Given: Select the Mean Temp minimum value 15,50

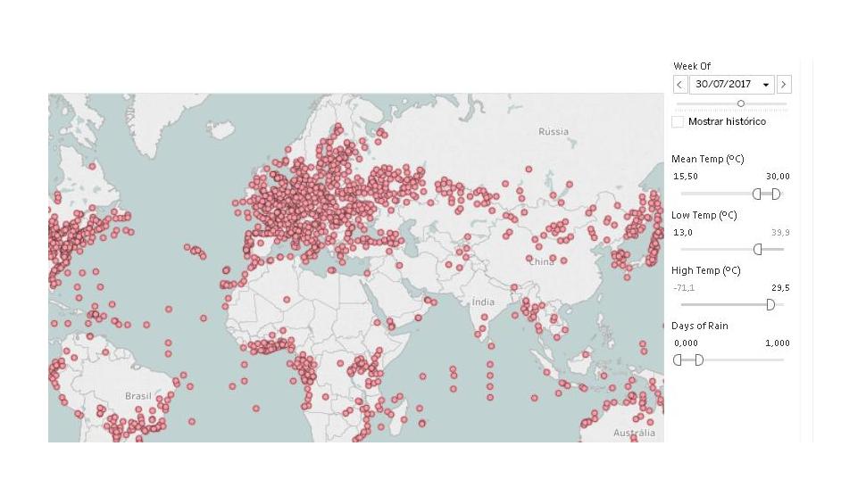Looking at the screenshot, I should click(685, 177).
